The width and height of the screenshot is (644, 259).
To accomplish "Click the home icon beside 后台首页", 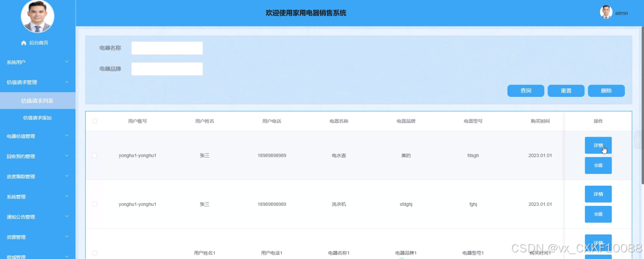I will (x=24, y=43).
